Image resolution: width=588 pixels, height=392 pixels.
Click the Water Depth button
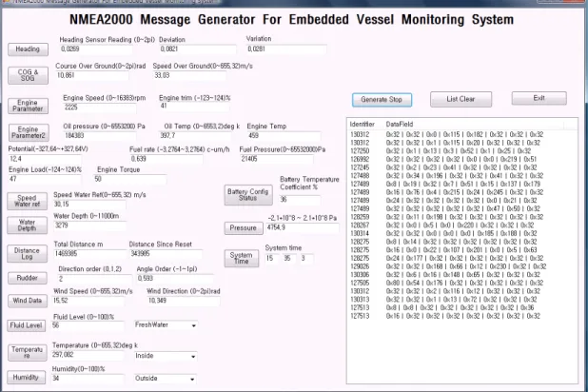27,225
